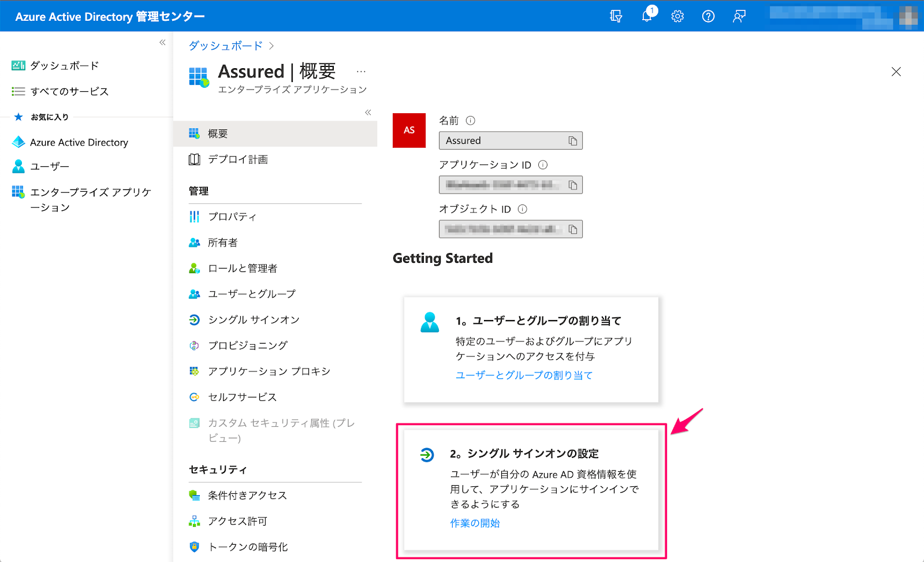Click the Getting Started heading
The image size is (924, 562).
pos(443,258)
